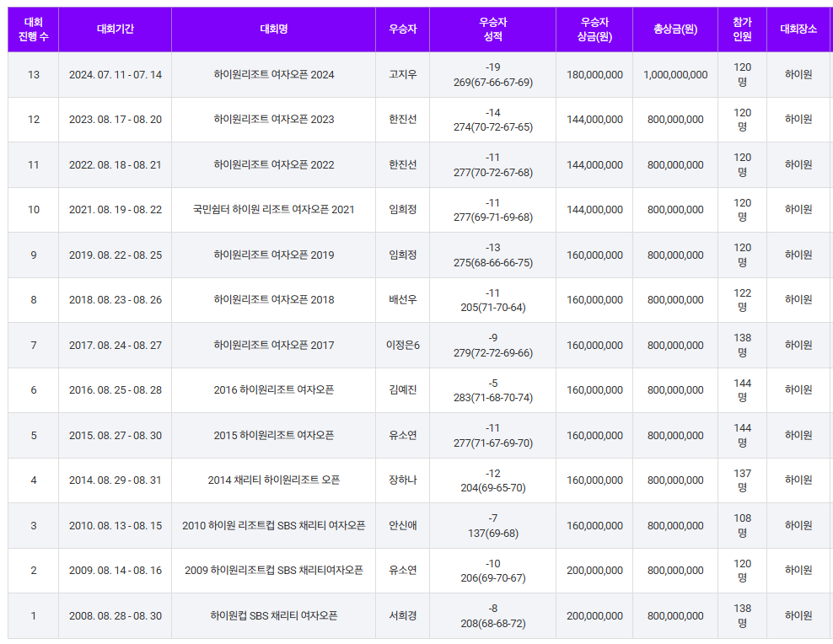Click score -9 279(72-72-69-66)
833x644 pixels.
coord(493,346)
